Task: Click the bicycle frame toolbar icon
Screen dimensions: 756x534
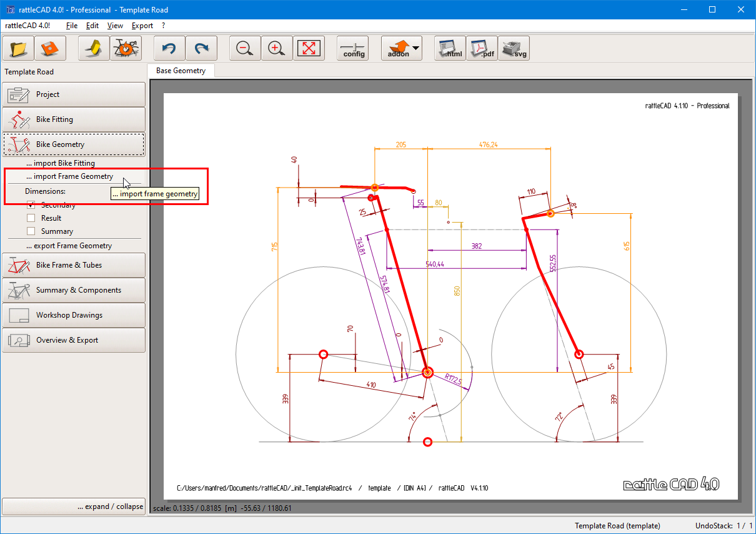Action: tap(126, 48)
